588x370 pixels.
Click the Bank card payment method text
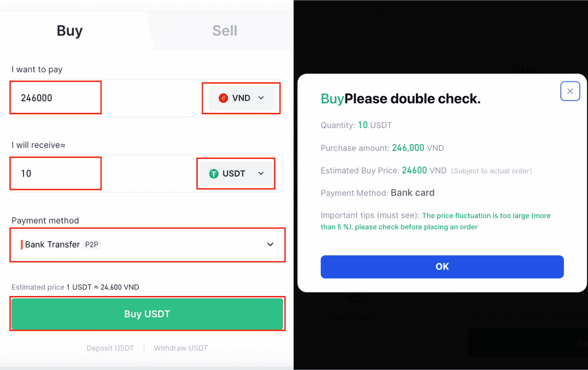(412, 193)
